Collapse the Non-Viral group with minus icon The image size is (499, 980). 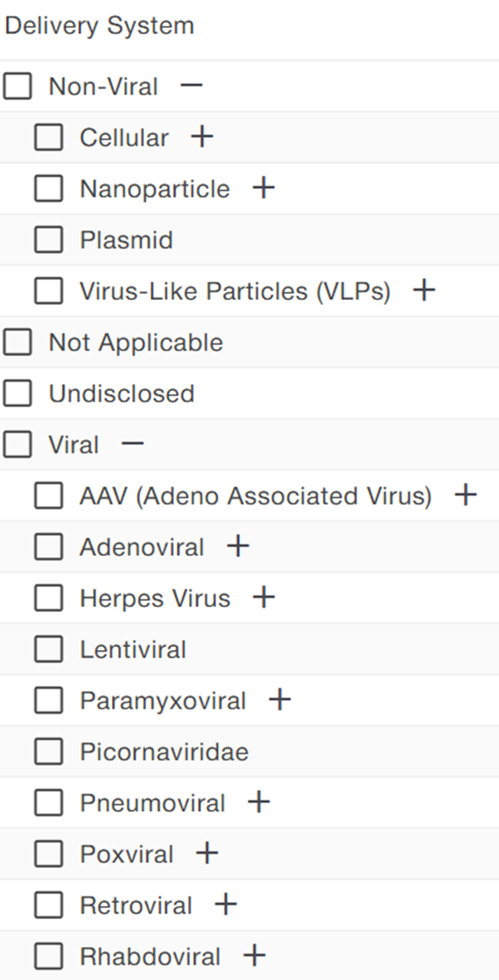(191, 86)
